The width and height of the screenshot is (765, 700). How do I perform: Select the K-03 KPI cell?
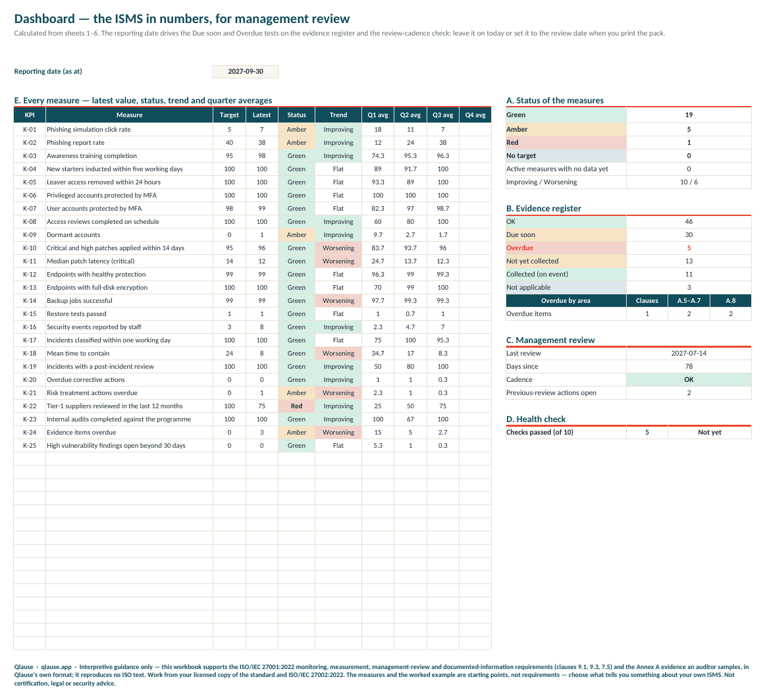tap(29, 155)
